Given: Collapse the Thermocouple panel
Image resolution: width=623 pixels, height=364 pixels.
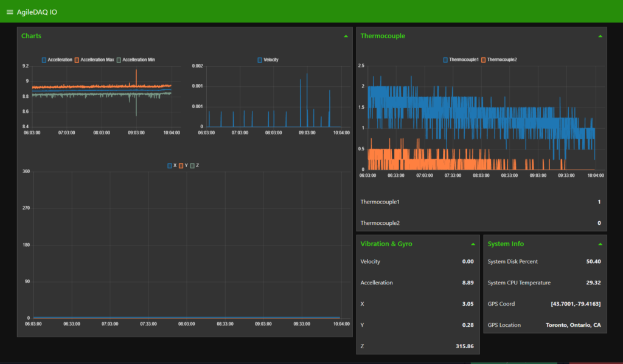Looking at the screenshot, I should 599,36.
